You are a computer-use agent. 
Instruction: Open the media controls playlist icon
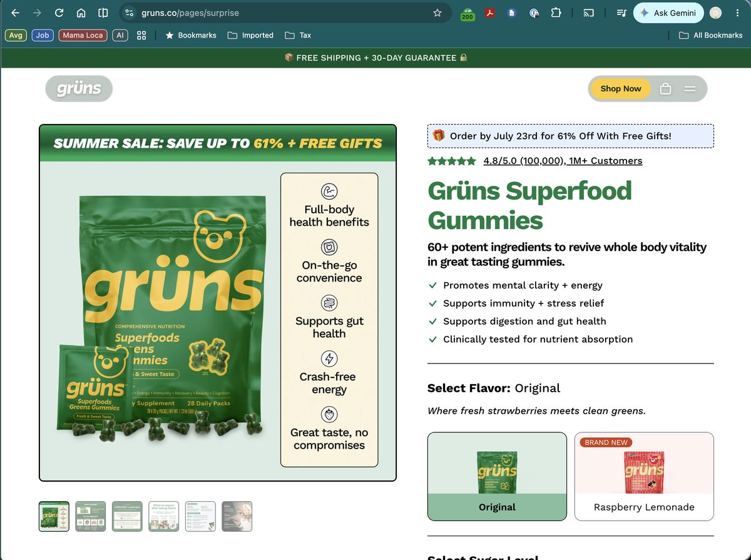coord(621,13)
